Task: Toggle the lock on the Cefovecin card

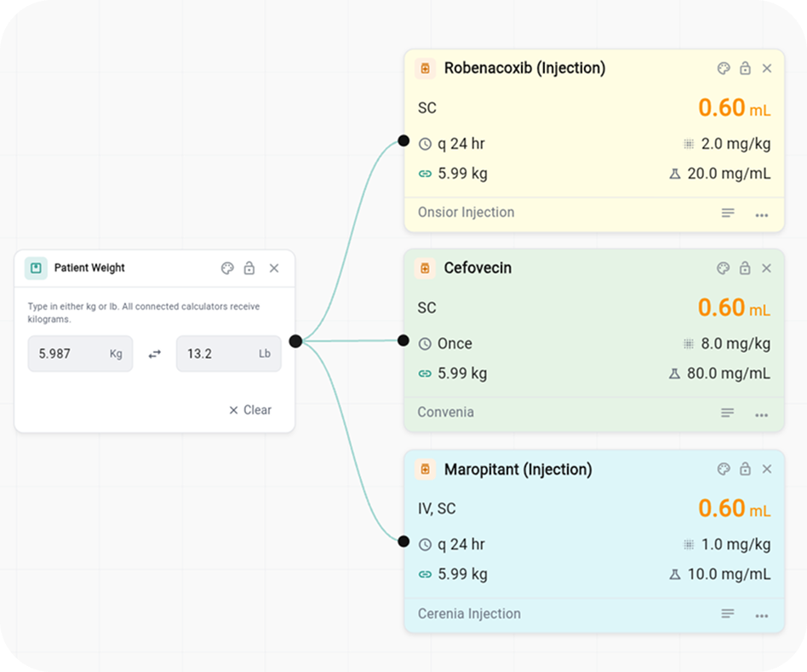Action: (x=744, y=268)
